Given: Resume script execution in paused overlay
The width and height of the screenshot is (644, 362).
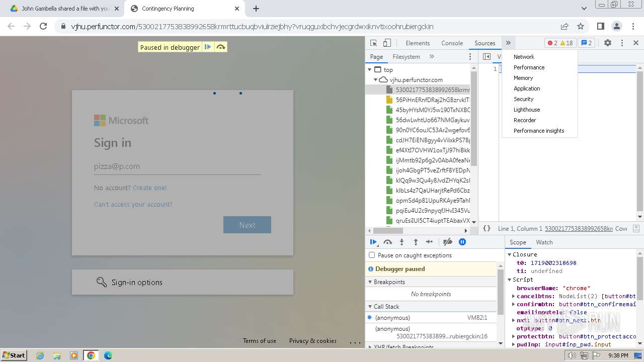Looking at the screenshot, I should [x=207, y=47].
